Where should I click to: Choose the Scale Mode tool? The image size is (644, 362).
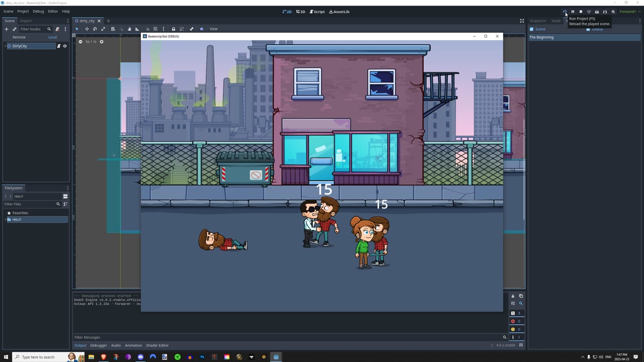coord(103,29)
